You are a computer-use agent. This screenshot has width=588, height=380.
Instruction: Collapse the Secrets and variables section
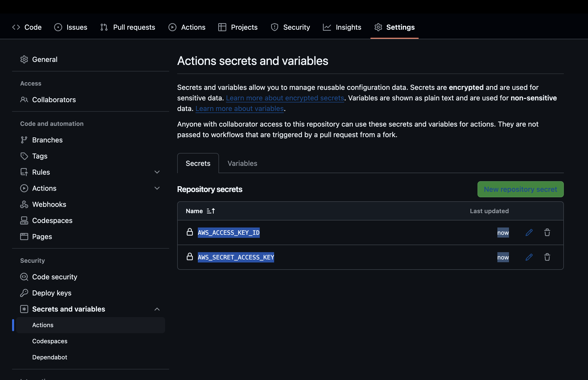[157, 309]
